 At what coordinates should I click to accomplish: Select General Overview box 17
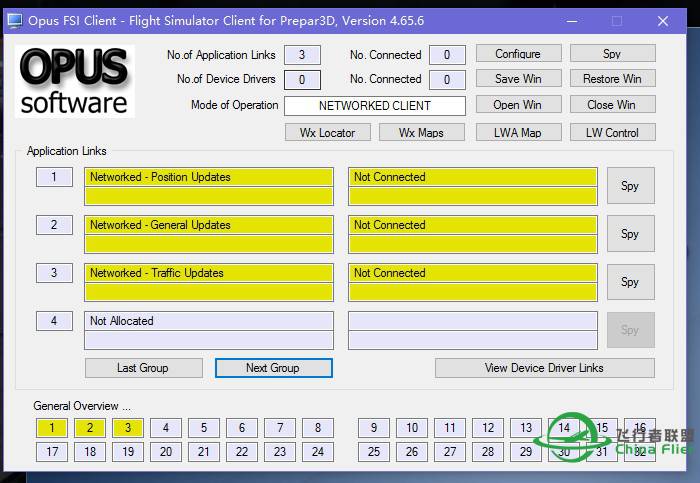click(52, 452)
